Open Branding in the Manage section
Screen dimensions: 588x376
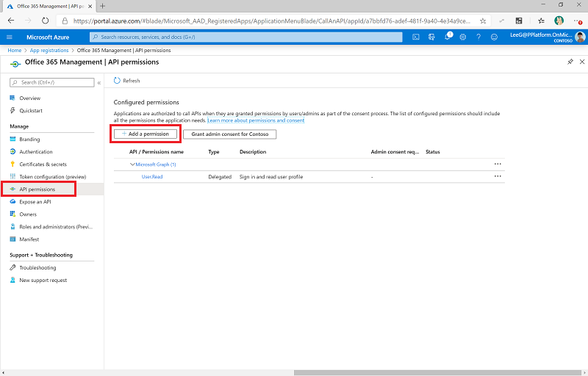pos(29,140)
